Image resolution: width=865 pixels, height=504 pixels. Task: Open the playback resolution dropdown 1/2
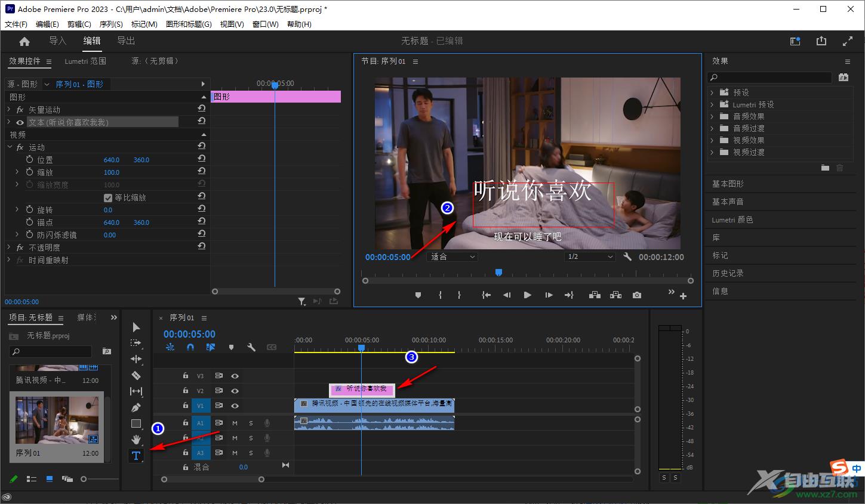click(590, 256)
